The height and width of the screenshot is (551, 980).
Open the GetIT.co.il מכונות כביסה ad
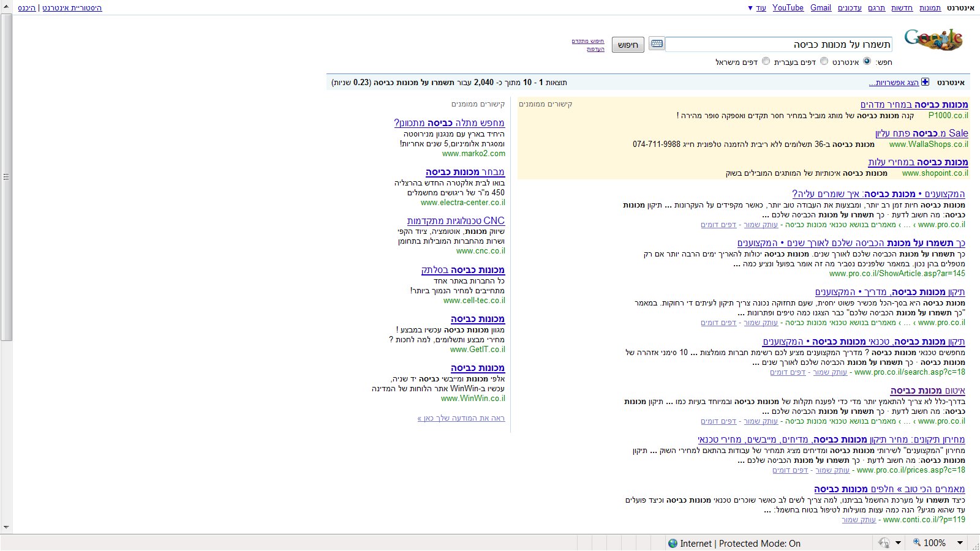point(478,319)
